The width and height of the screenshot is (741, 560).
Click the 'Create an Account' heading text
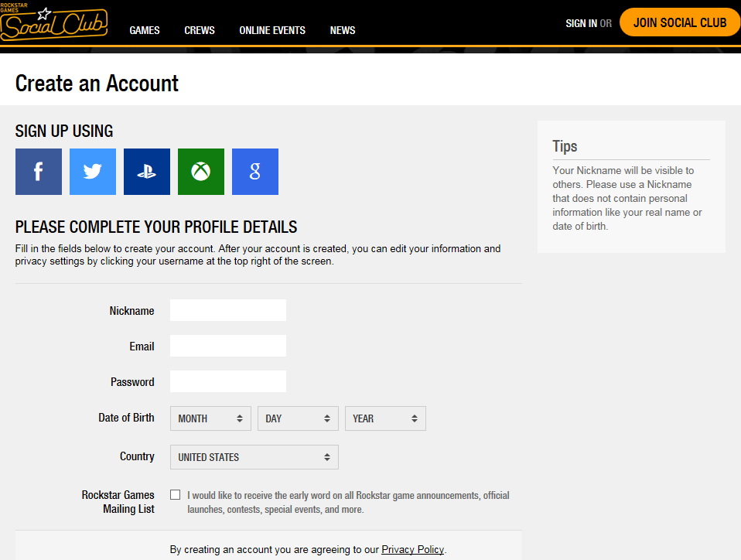click(x=97, y=84)
